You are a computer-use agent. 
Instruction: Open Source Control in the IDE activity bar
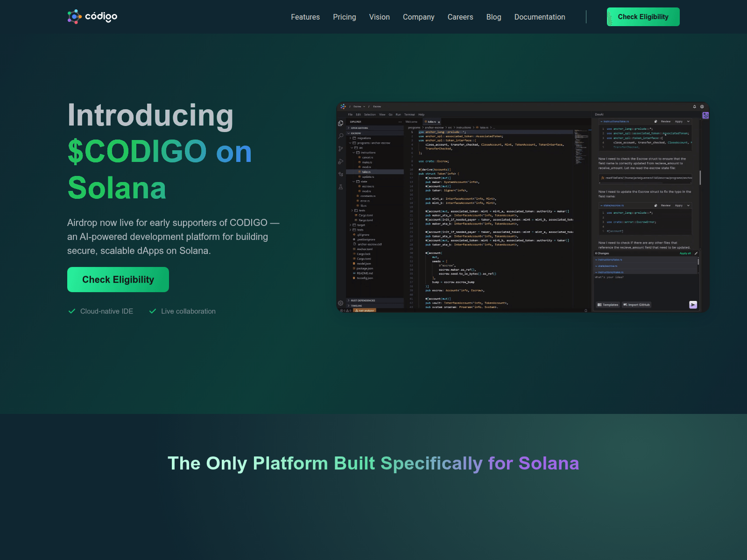tap(341, 149)
